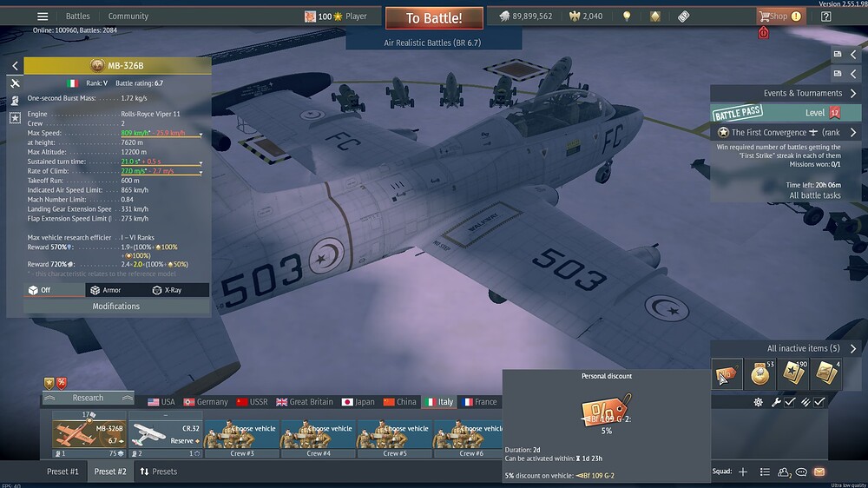Click the lower save icon at right
868x488 pixels.
tap(838, 73)
